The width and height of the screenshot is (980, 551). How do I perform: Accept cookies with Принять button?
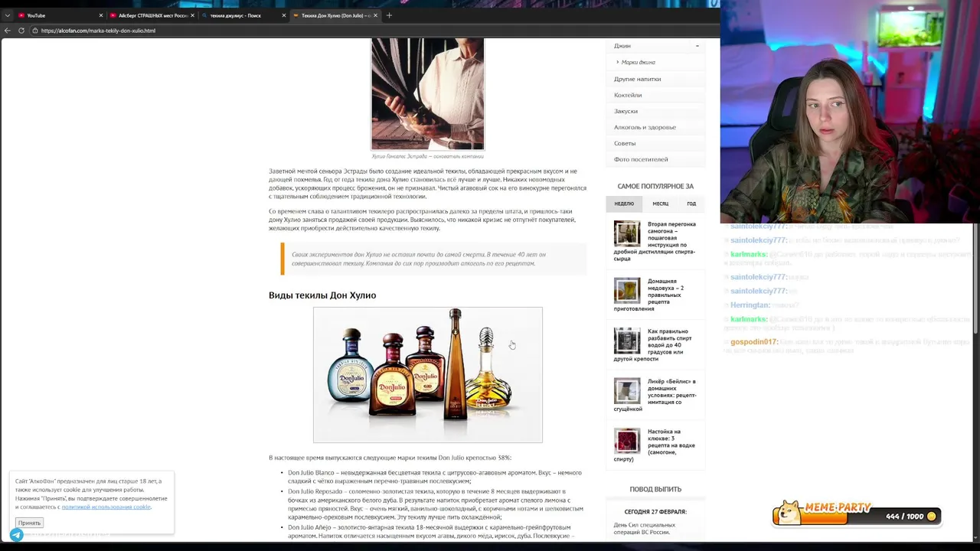point(29,523)
